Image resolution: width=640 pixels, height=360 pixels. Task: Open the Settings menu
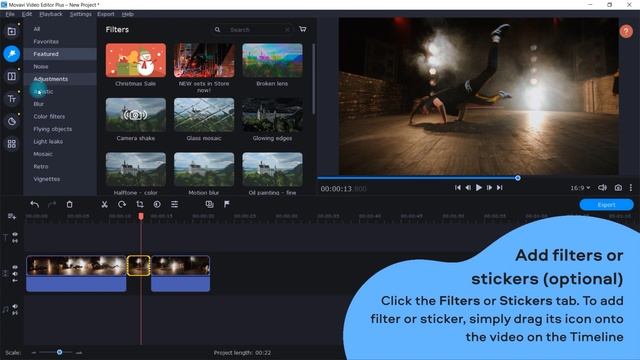click(80, 14)
